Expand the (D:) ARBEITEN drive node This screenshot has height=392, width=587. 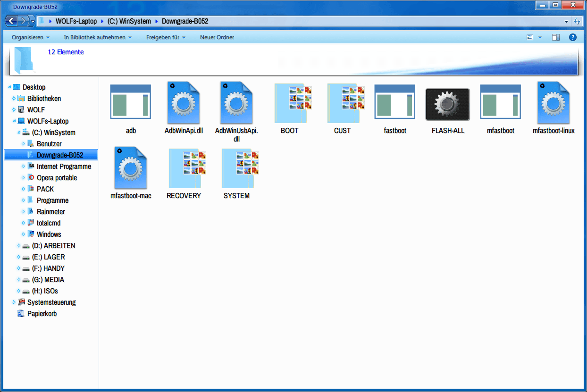pyautogui.click(x=19, y=246)
